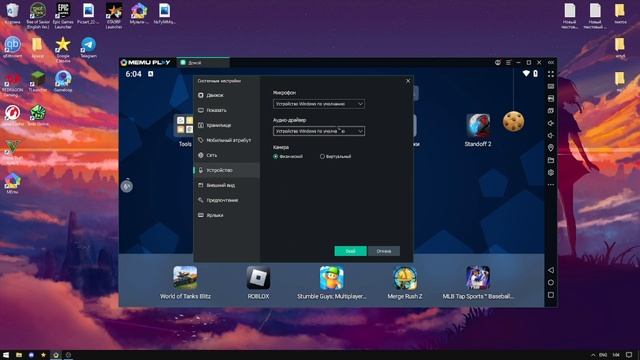Open the GameLoop desktop shortcut
640x360 pixels.
[x=63, y=81]
